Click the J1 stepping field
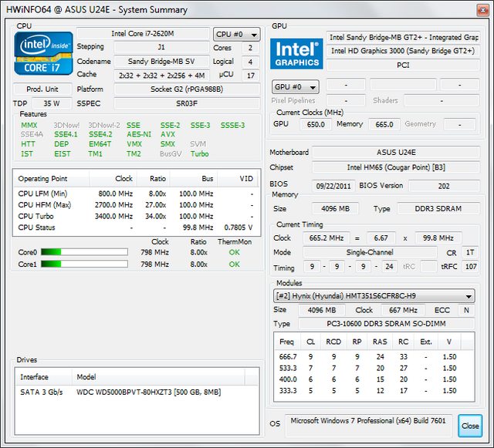Image resolution: width=494 pixels, height=448 pixels. 161,48
